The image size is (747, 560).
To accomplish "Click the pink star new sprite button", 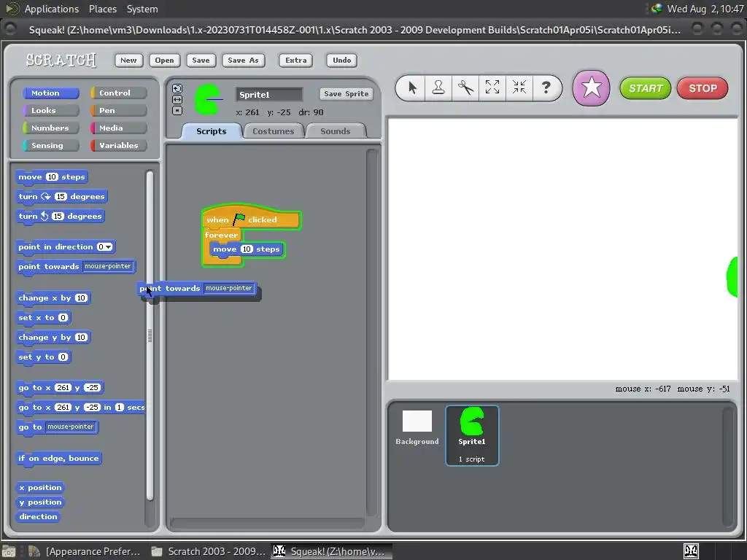I will click(591, 88).
